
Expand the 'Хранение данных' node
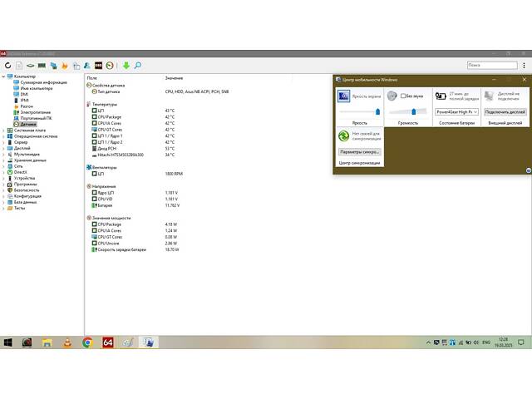pos(3,160)
